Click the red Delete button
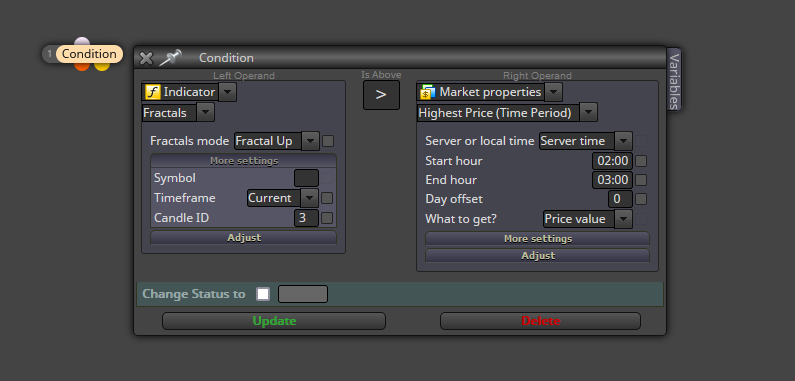Screen dimensions: 795x381 540,321
